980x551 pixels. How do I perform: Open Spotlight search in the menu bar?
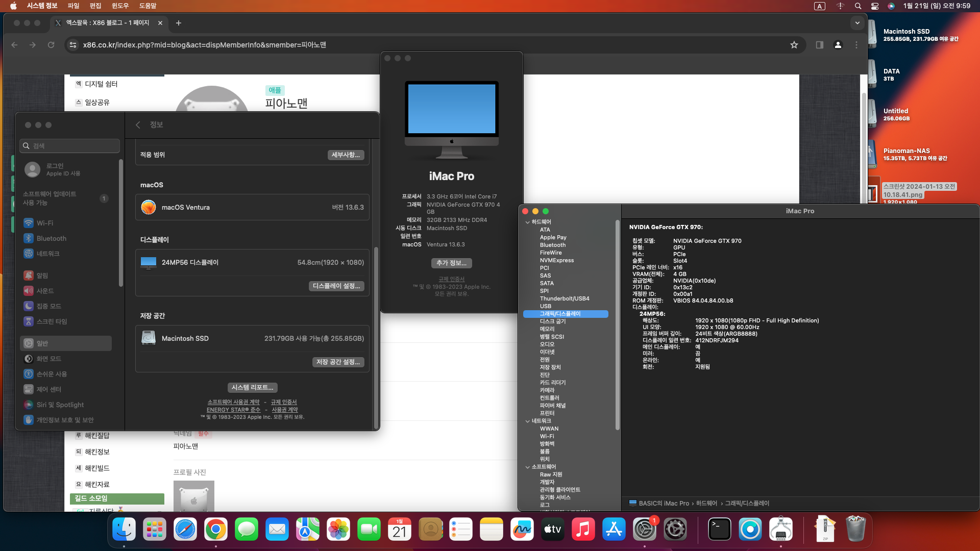point(858,6)
